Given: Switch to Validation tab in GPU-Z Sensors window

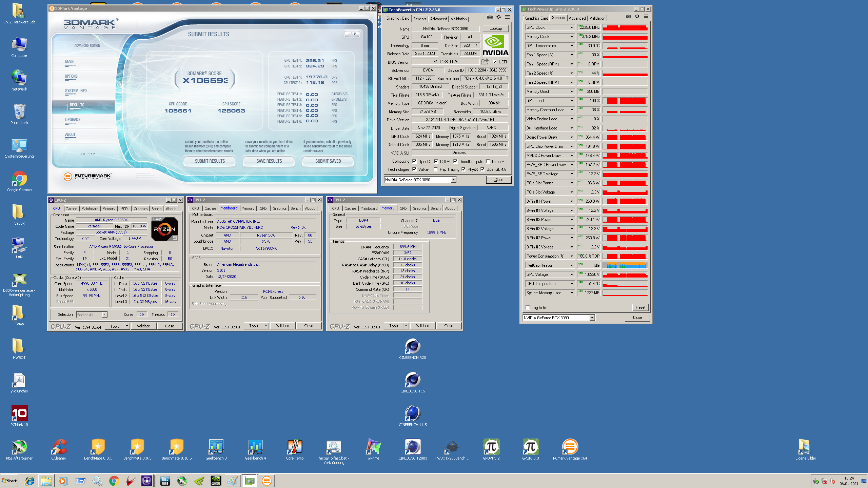Looking at the screenshot, I should pyautogui.click(x=597, y=18).
